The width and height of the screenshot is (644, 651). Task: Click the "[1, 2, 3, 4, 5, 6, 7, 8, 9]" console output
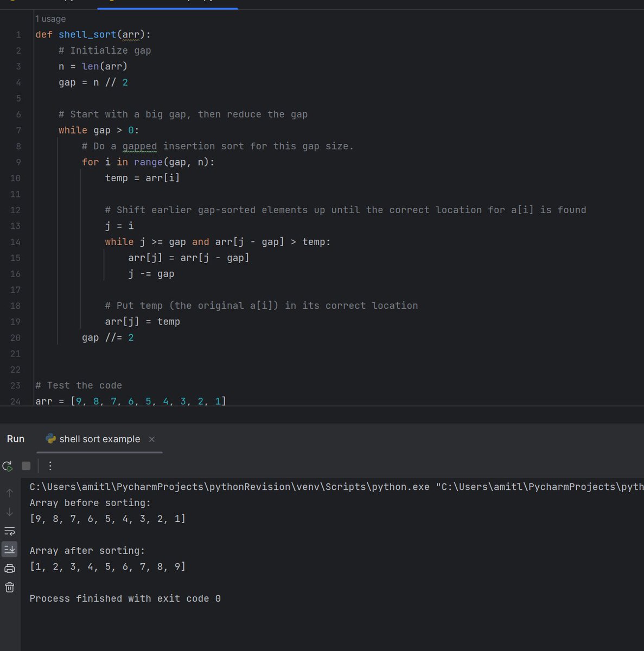pos(107,566)
